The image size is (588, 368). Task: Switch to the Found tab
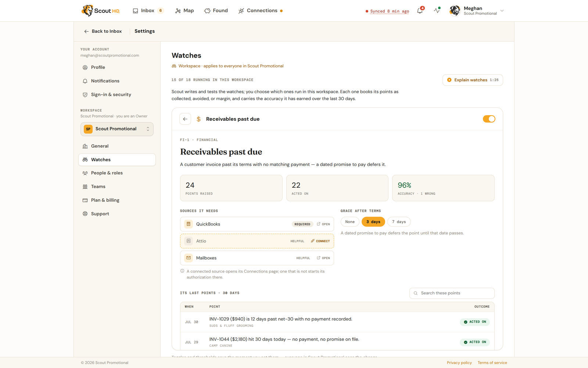216,11
